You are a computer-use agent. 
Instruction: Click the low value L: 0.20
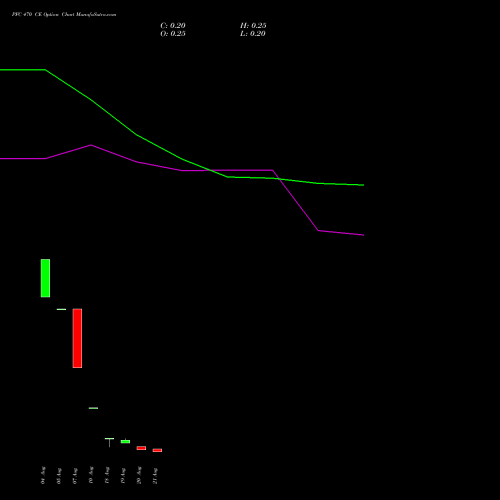point(253,34)
